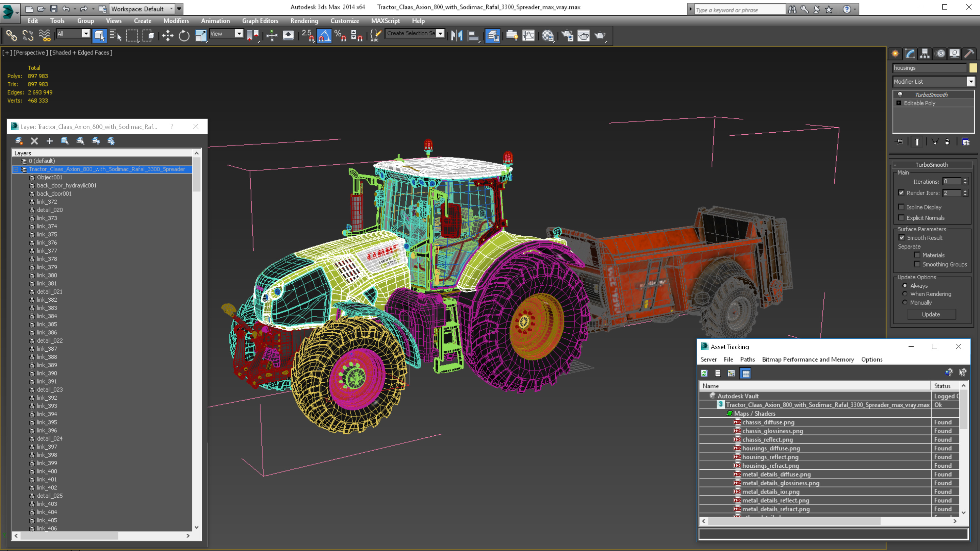Select When Rendering update option
980x551 pixels.
pos(905,294)
